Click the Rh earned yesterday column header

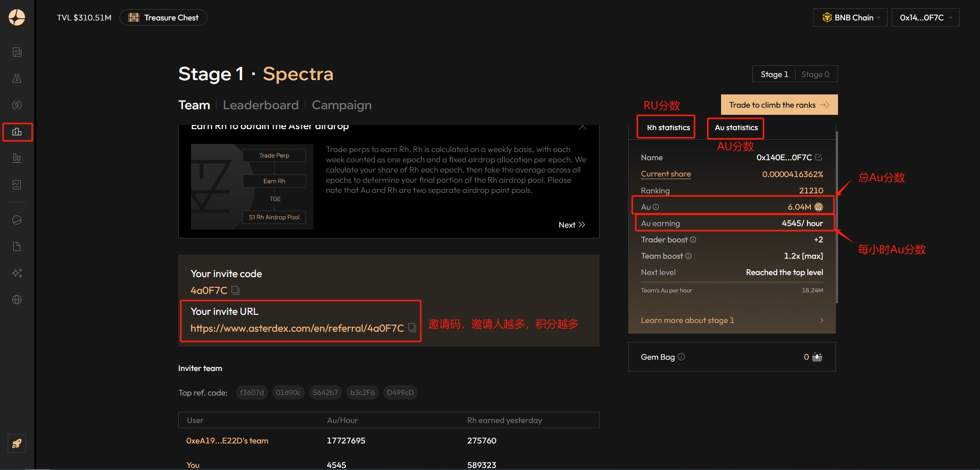coord(505,420)
